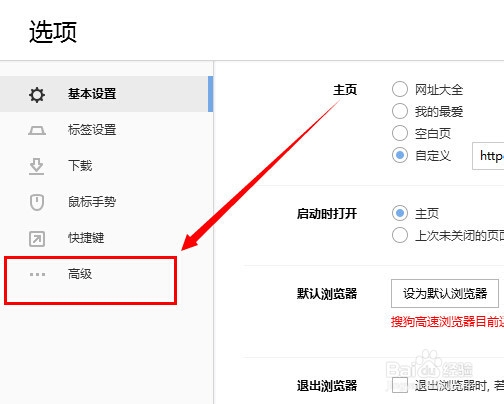Click the 主页 section label
Viewport: 504px width, 404px height.
(x=345, y=90)
